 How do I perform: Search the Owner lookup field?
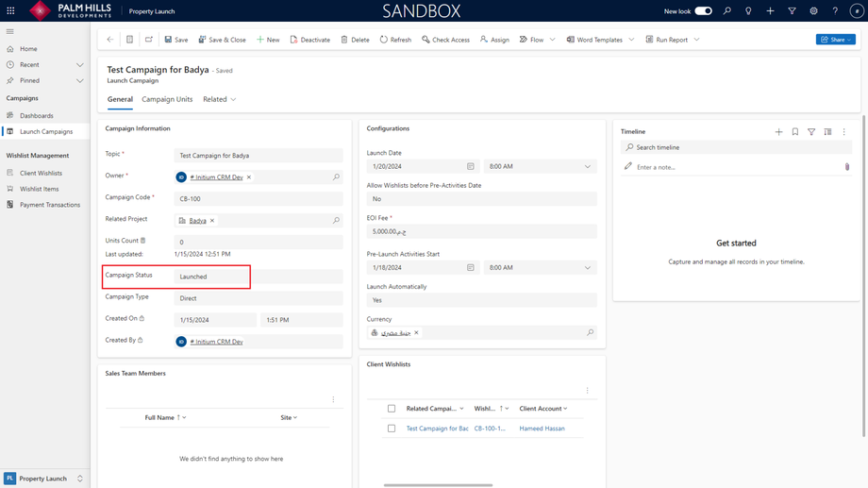336,177
